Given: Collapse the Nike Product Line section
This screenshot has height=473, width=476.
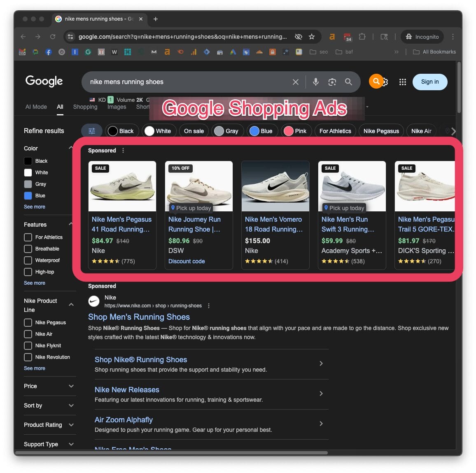Looking at the screenshot, I should click(x=71, y=305).
